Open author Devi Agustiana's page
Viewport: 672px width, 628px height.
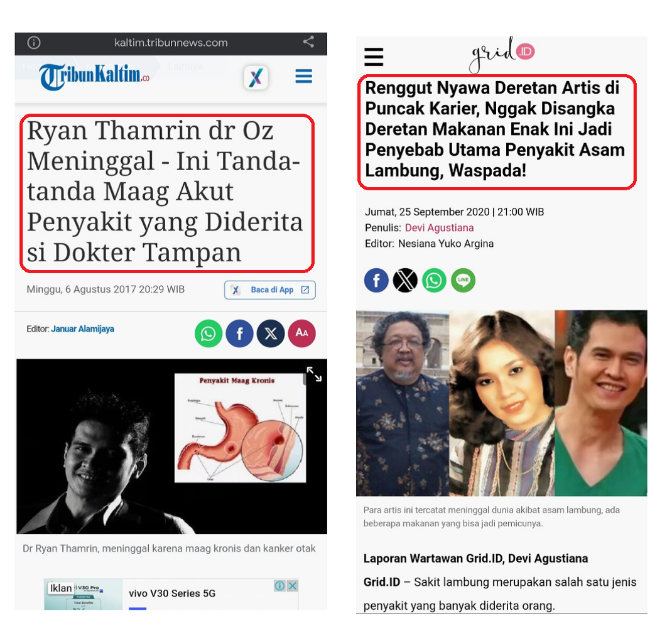coord(439,227)
